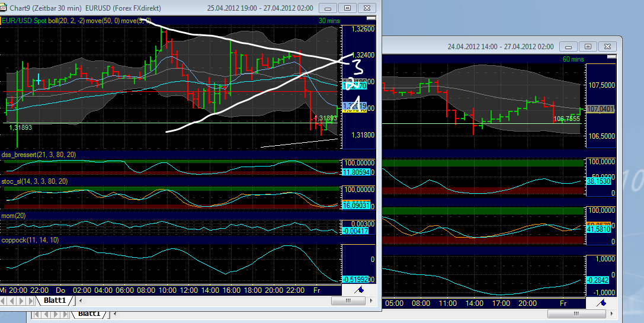Select the dss_bressert(21, 3, 80, 20) label
The height and width of the screenshot is (323, 644).
point(39,155)
